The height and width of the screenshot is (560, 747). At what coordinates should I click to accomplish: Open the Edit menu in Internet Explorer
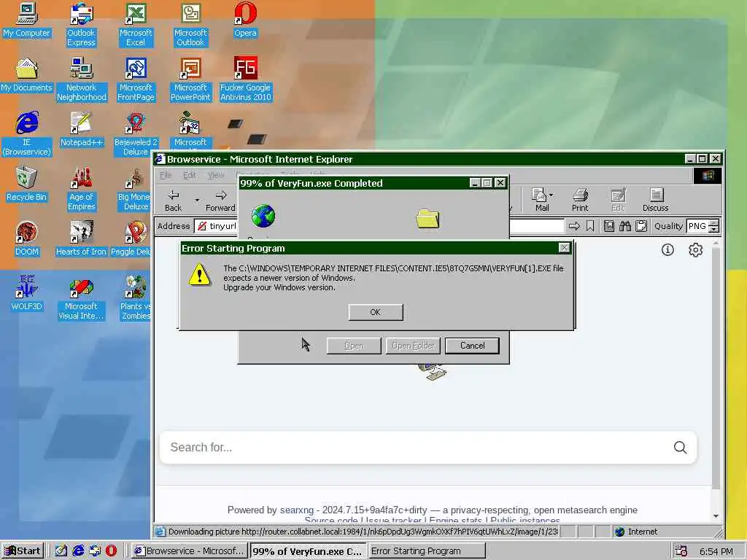click(x=189, y=176)
